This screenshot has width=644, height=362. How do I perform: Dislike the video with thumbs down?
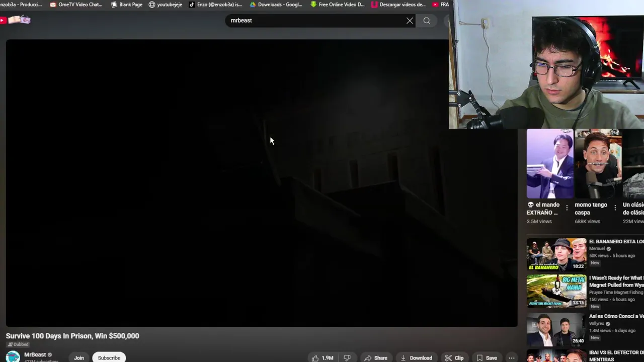(347, 358)
